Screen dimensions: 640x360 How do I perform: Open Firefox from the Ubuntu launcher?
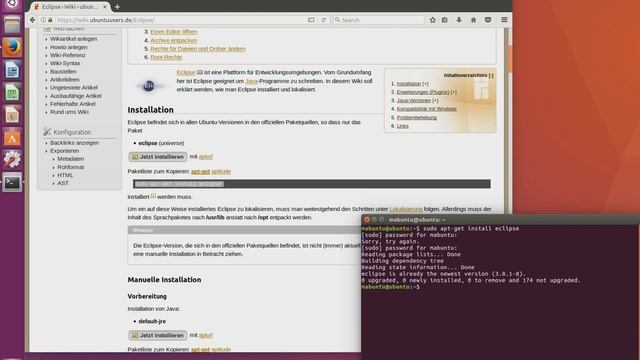click(x=12, y=47)
